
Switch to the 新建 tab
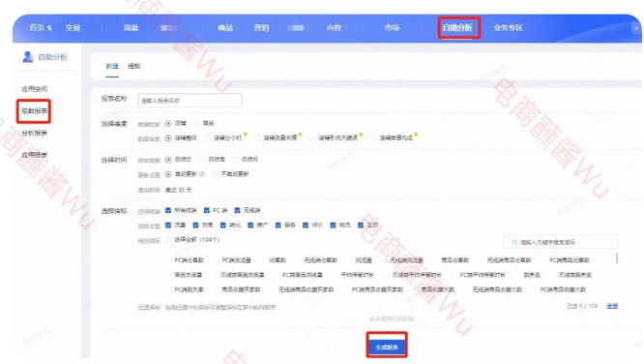[112, 66]
